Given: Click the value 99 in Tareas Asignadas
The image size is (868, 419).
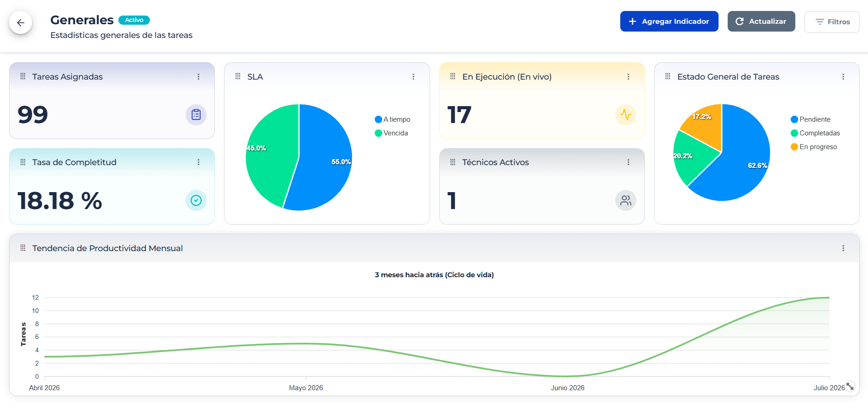Looking at the screenshot, I should (x=33, y=114).
